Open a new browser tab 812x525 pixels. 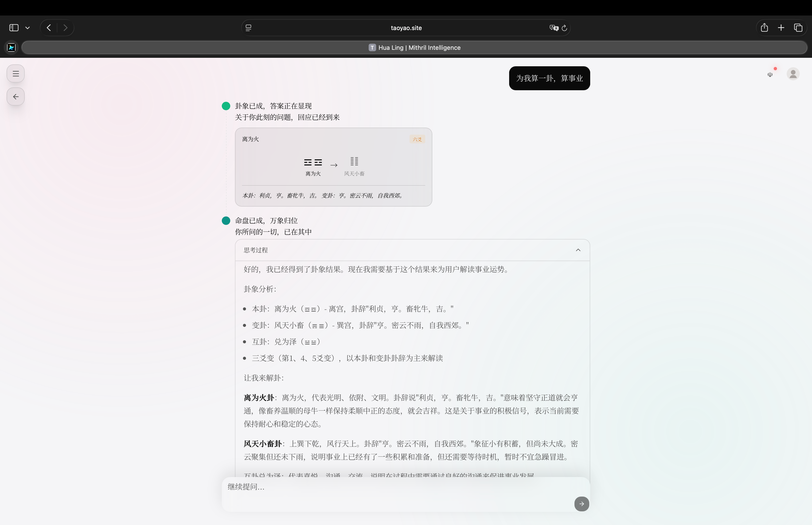781,28
